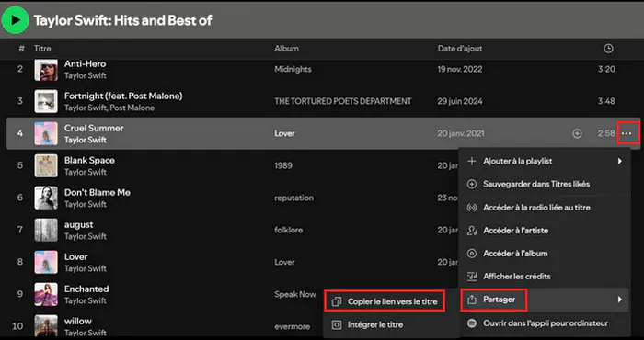Click the radio icon beside Accéder à la radio
Image resolution: width=644 pixels, height=340 pixels.
472,208
